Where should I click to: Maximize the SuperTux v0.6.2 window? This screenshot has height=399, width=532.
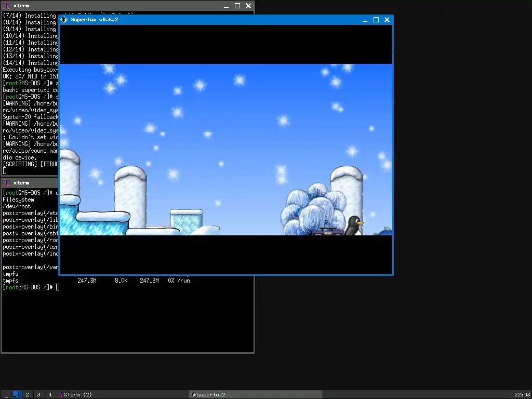click(376, 20)
